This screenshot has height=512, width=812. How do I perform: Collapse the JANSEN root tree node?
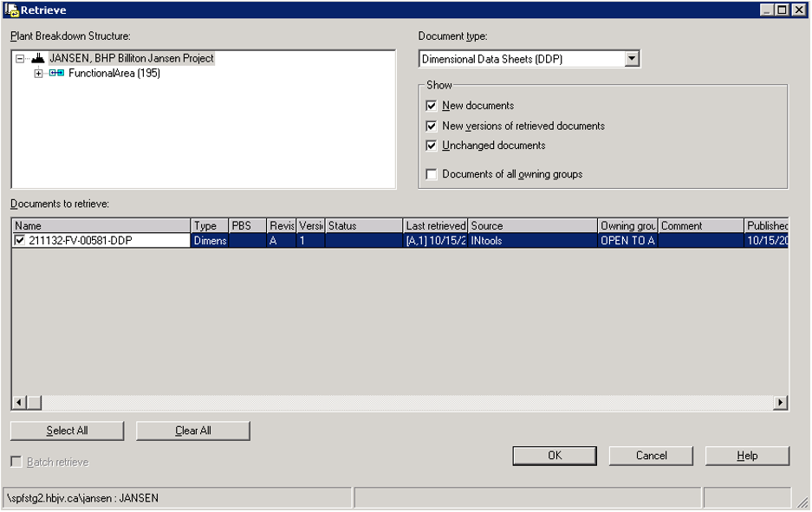[x=20, y=59]
